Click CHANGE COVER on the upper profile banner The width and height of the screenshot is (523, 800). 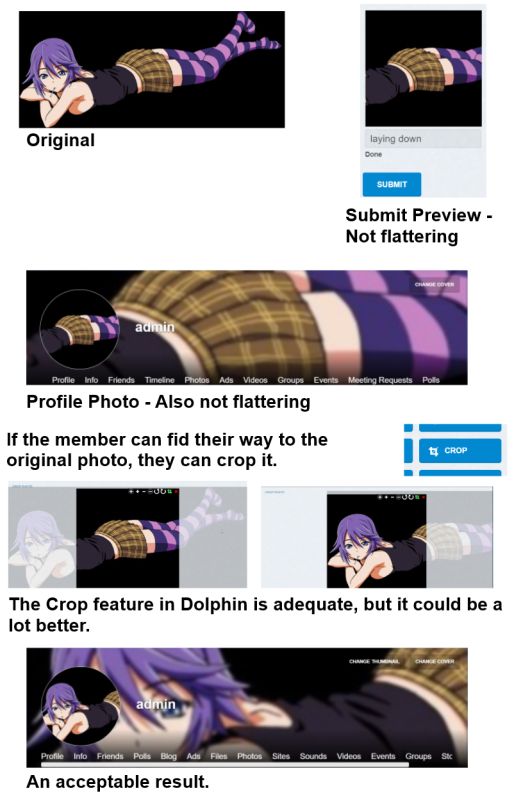(434, 284)
